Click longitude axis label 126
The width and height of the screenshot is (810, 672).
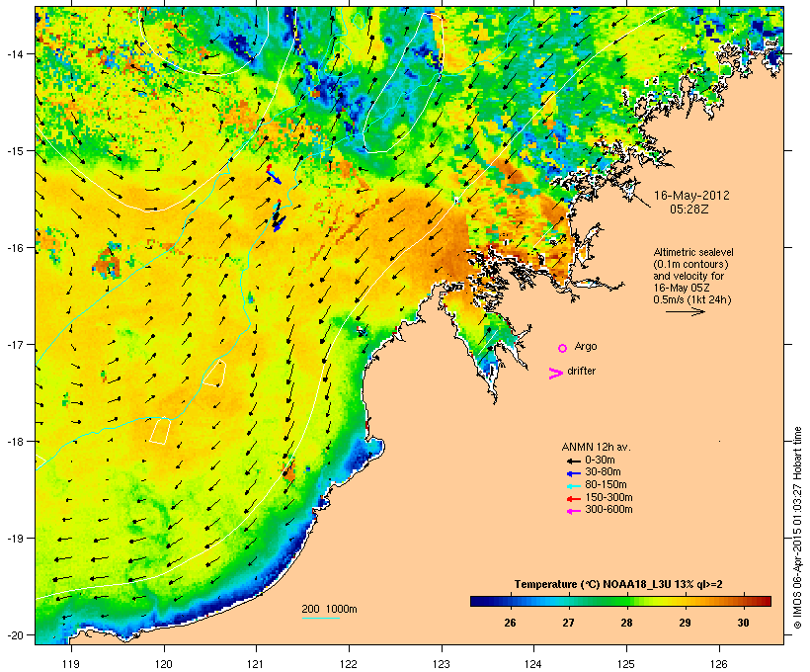pyautogui.click(x=719, y=664)
